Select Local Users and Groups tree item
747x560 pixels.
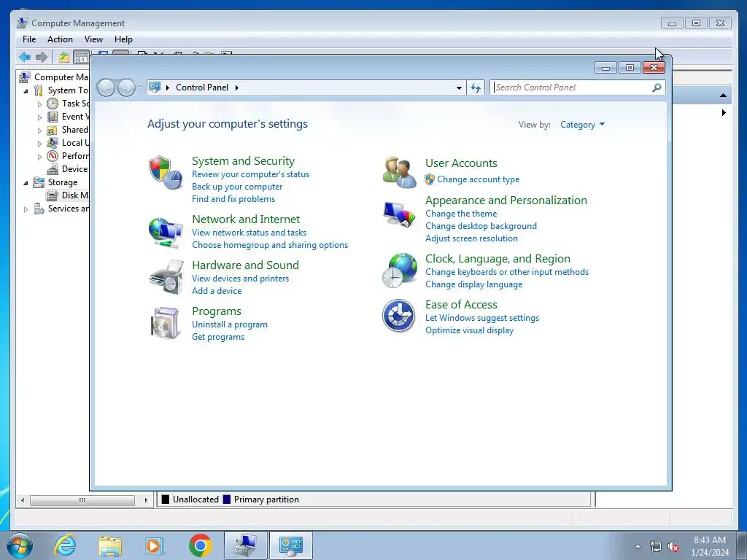[x=68, y=143]
